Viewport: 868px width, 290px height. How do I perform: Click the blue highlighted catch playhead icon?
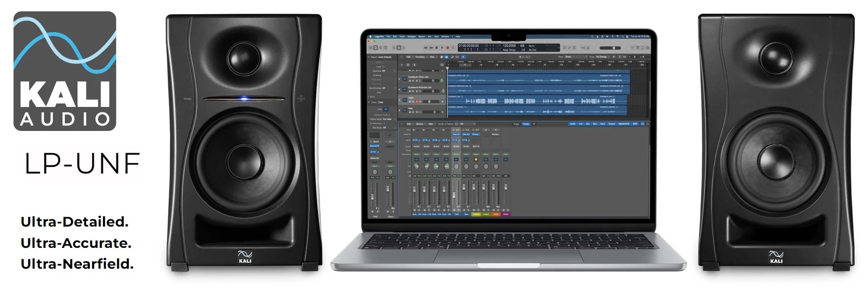[x=463, y=57]
